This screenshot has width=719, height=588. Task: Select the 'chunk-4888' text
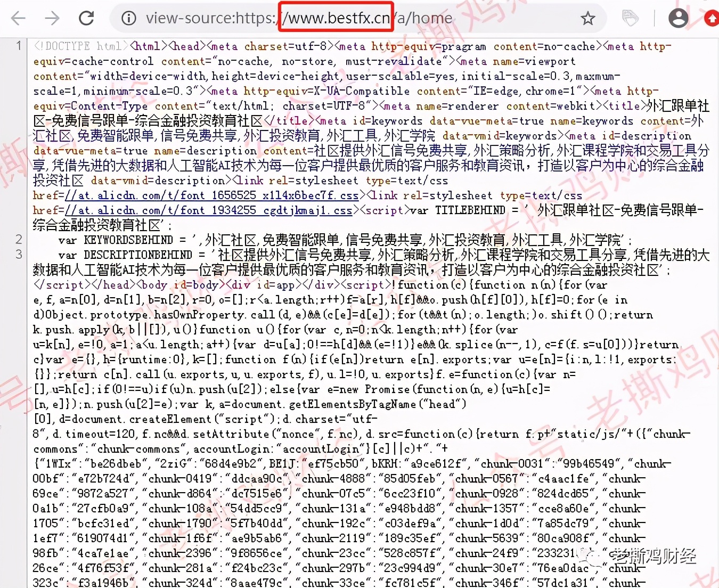(333, 479)
